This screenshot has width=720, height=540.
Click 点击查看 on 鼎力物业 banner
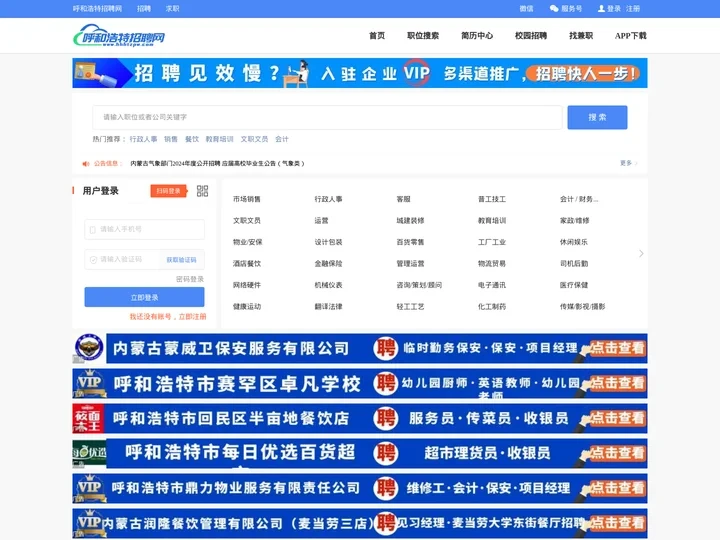(x=616, y=488)
